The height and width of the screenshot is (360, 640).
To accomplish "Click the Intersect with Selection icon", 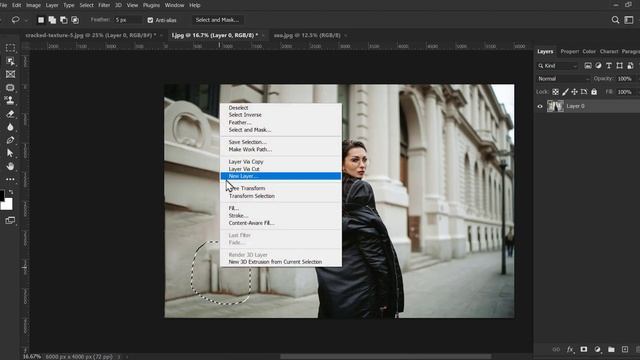I will (x=75, y=20).
